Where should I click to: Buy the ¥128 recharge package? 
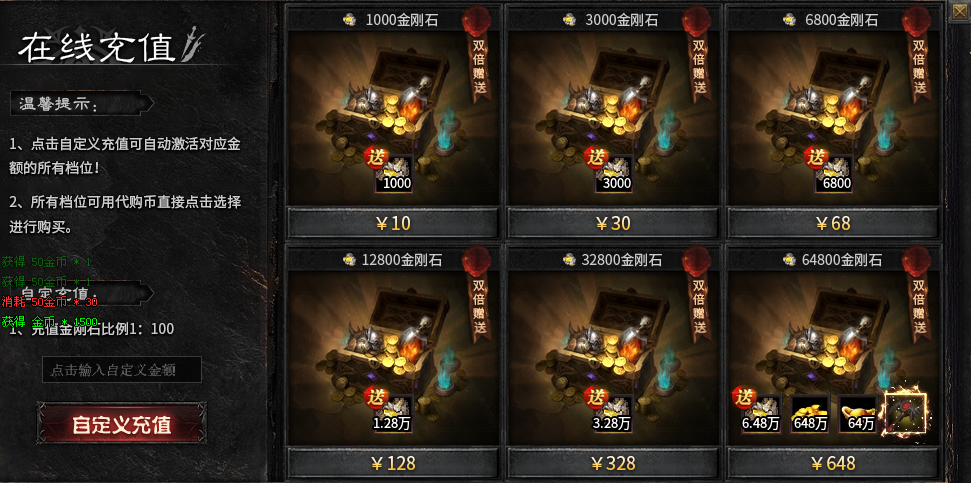coord(393,463)
